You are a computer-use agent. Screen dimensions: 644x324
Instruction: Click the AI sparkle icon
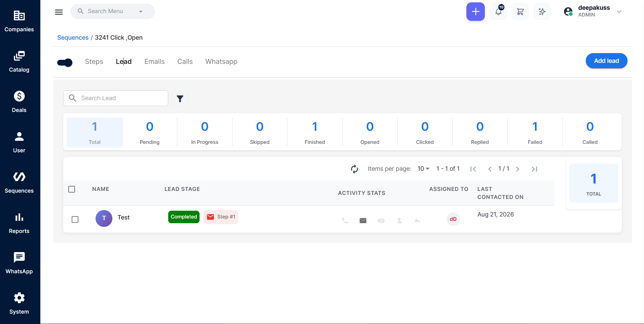tap(542, 12)
